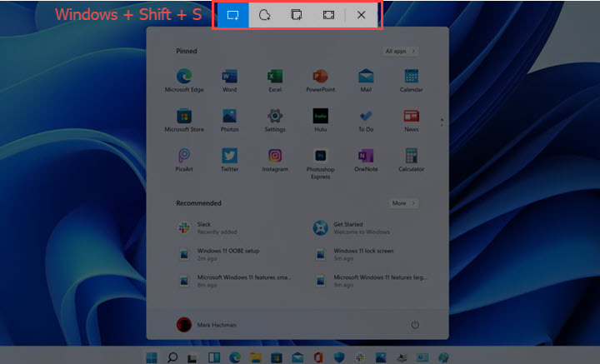Launch Microsoft Edge from the taskbar

[235, 357]
